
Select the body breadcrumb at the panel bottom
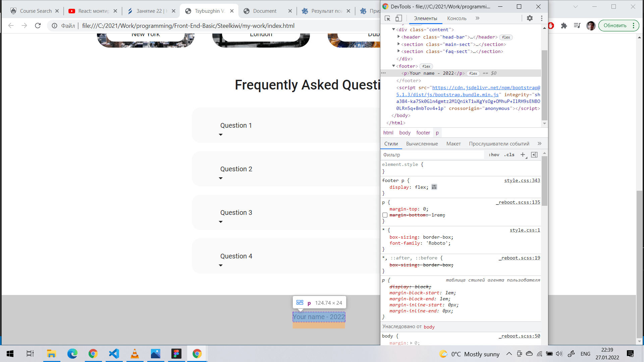pos(405,132)
